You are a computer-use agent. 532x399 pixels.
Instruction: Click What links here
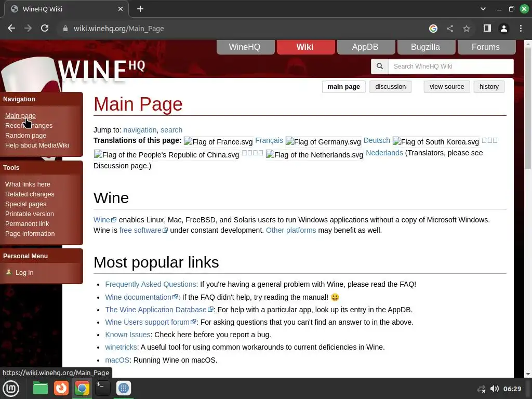pyautogui.click(x=28, y=184)
